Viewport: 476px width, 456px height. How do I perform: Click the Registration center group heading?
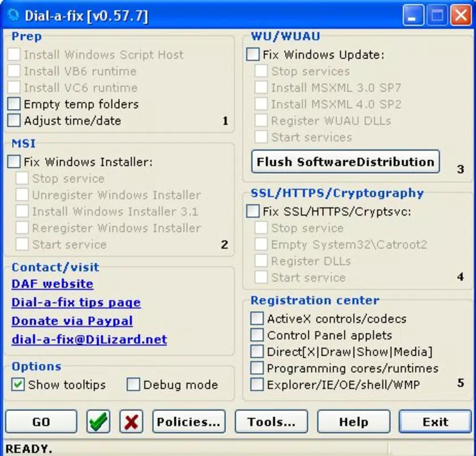pyautogui.click(x=315, y=300)
